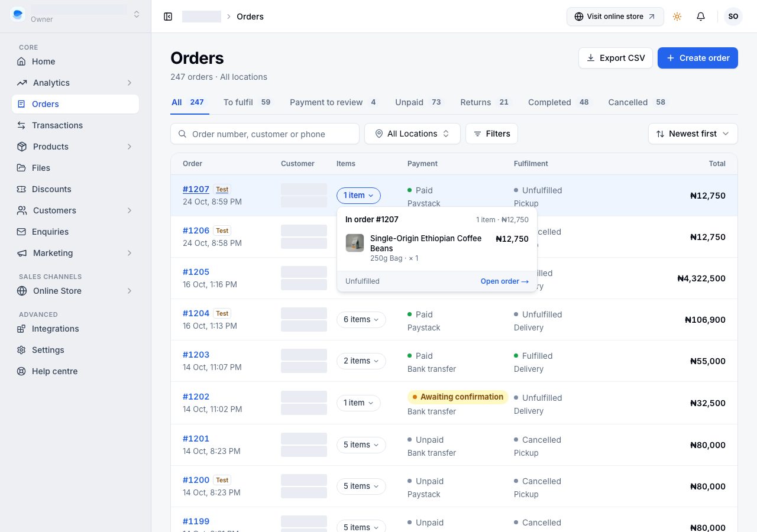Open the All Locations dropdown
757x532 pixels.
click(412, 134)
